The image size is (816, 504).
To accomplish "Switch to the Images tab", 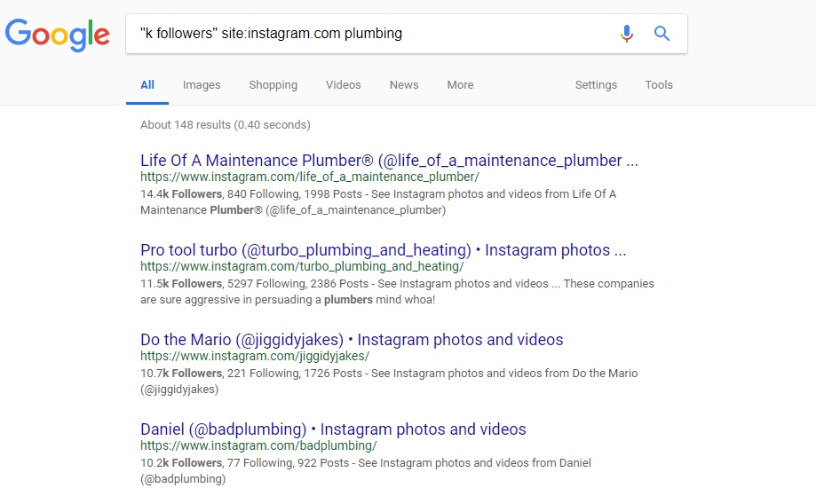I will click(x=202, y=85).
